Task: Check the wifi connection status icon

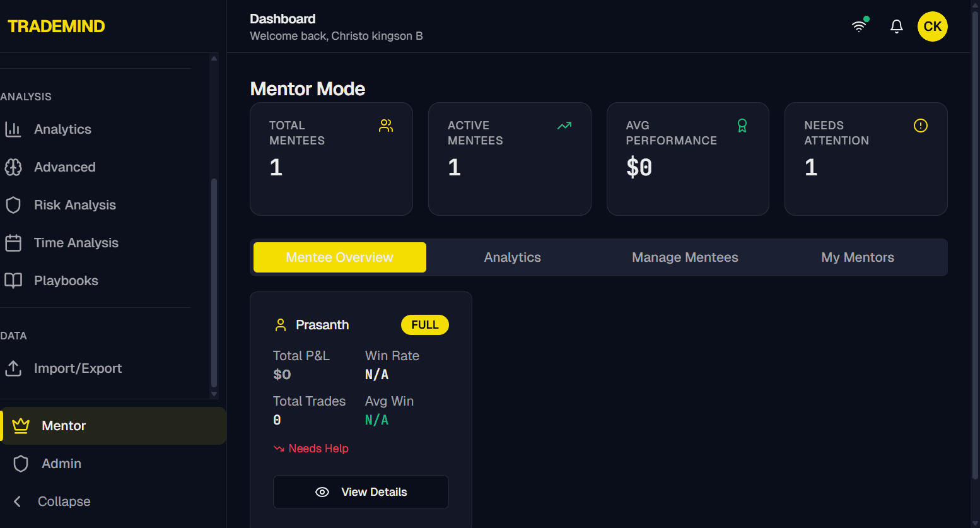Action: coord(859,26)
